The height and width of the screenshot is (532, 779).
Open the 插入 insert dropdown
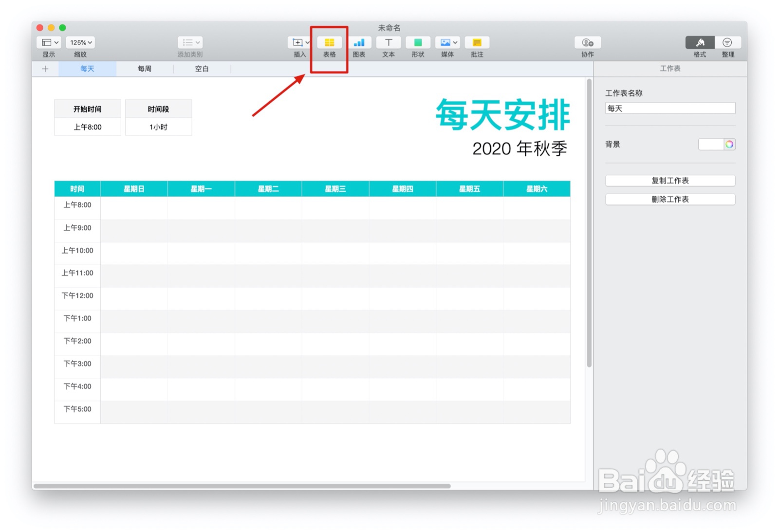coord(299,42)
